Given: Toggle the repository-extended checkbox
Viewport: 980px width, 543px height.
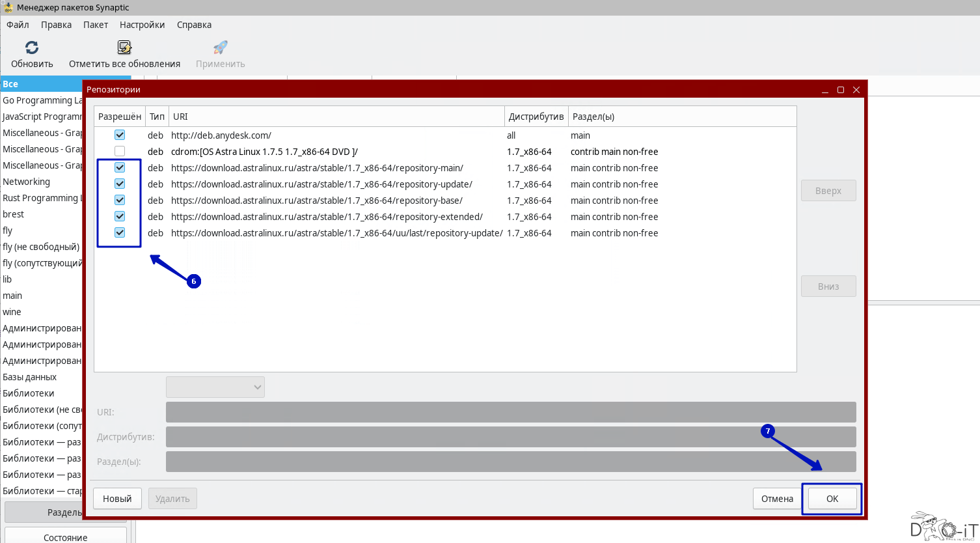Looking at the screenshot, I should coord(120,217).
